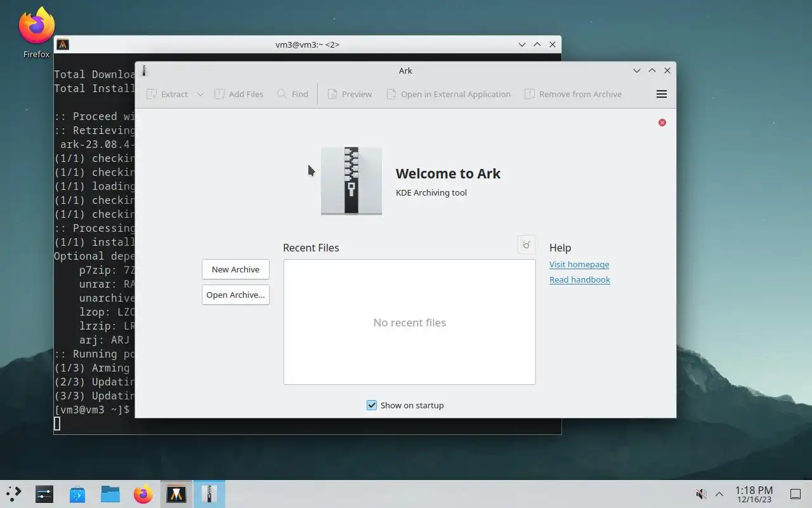Open the Read handbook link
Viewport: 812px width, 508px height.
tap(580, 279)
